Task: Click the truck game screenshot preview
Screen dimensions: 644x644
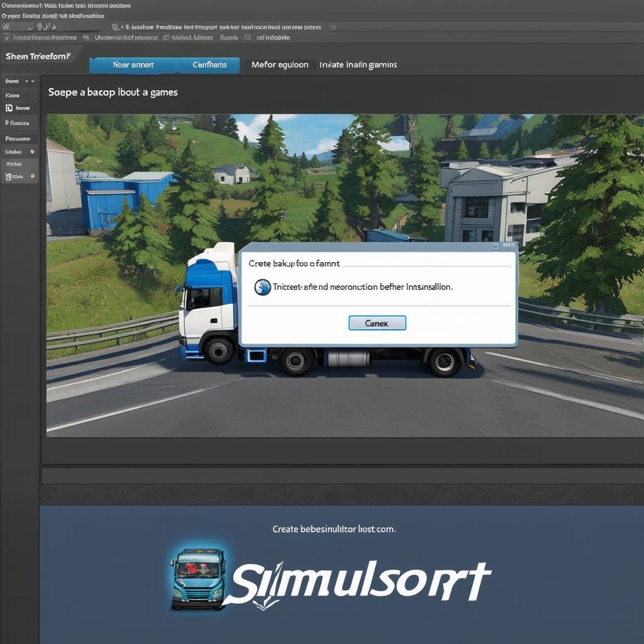Action: pos(345,189)
